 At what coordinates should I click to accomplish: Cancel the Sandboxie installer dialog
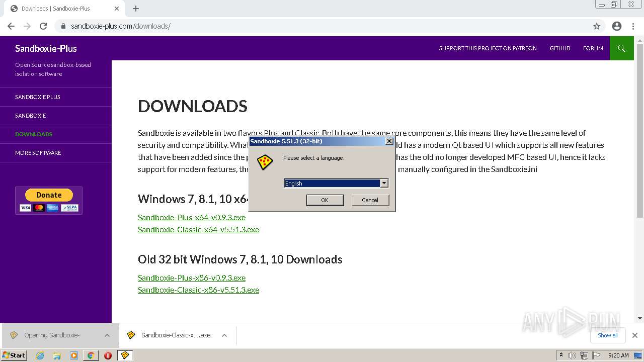coord(370,200)
